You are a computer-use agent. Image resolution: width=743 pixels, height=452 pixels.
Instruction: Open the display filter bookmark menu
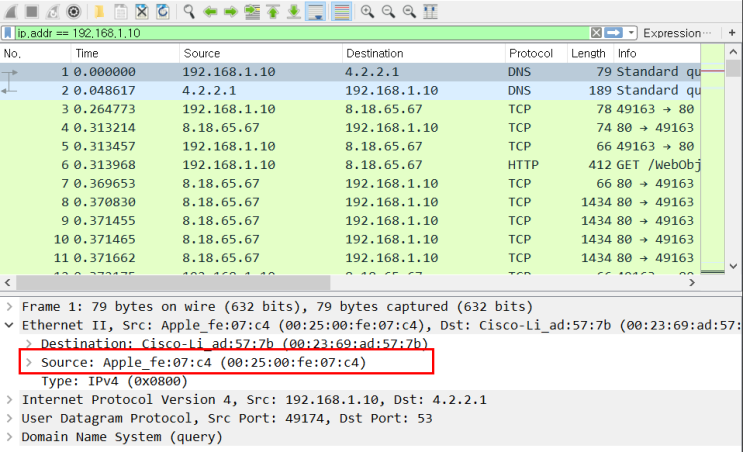[8, 33]
